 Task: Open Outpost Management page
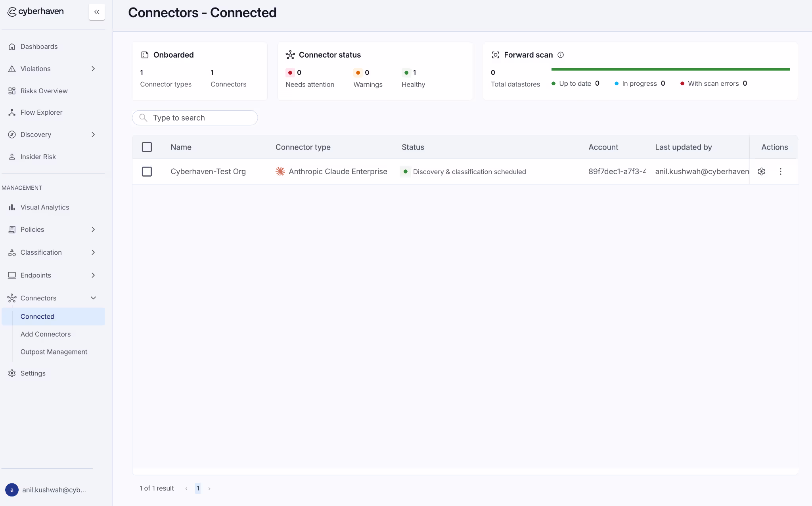(54, 352)
